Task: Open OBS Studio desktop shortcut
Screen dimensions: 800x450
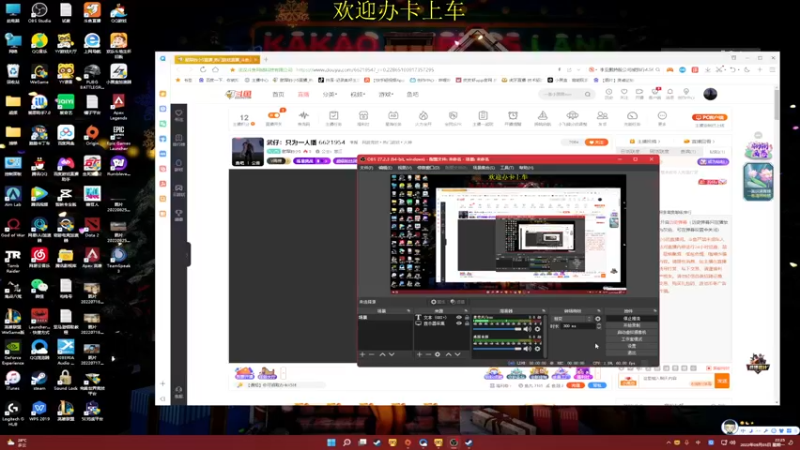Action: (x=39, y=12)
